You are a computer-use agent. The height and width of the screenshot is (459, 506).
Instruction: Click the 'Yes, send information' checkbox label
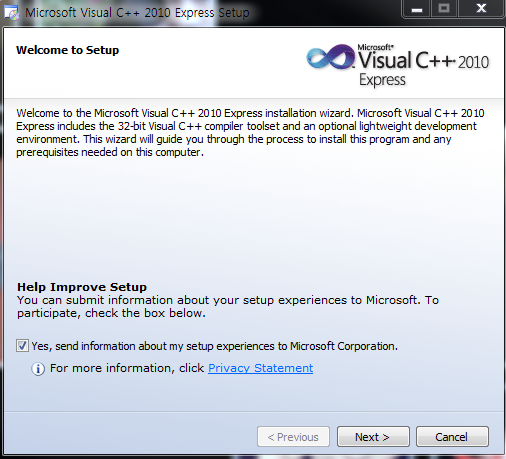[x=215, y=346]
